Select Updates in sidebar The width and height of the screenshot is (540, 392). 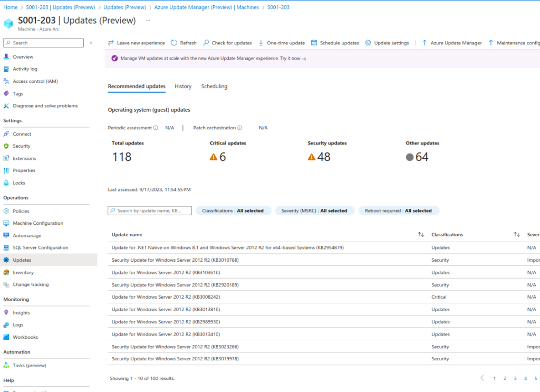click(22, 260)
